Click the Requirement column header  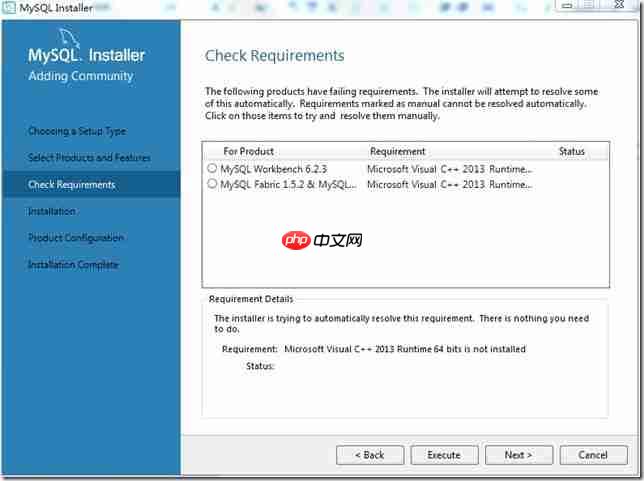tap(398, 152)
